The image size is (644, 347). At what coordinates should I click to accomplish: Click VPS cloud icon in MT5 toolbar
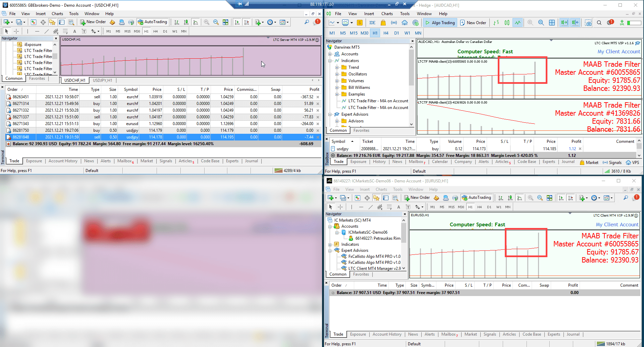[405, 23]
